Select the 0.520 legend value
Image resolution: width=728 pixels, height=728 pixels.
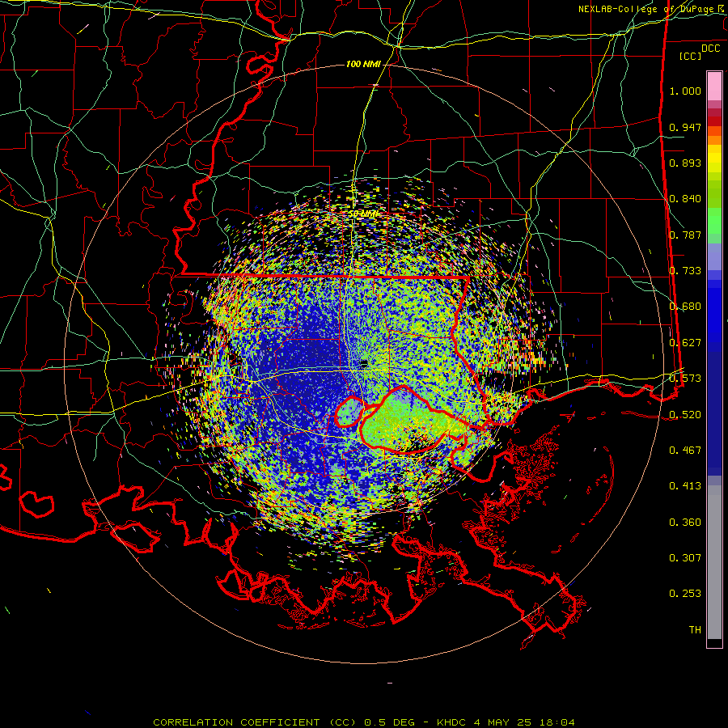point(685,415)
